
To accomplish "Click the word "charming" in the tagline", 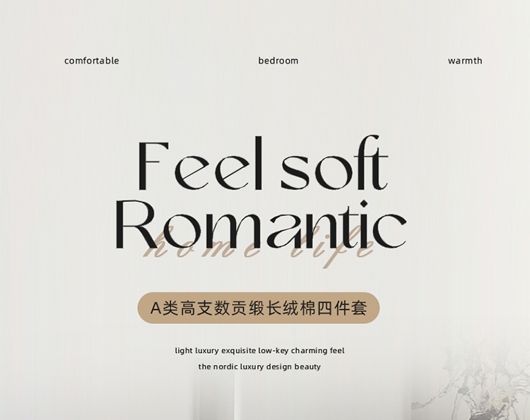I will 310,351.
